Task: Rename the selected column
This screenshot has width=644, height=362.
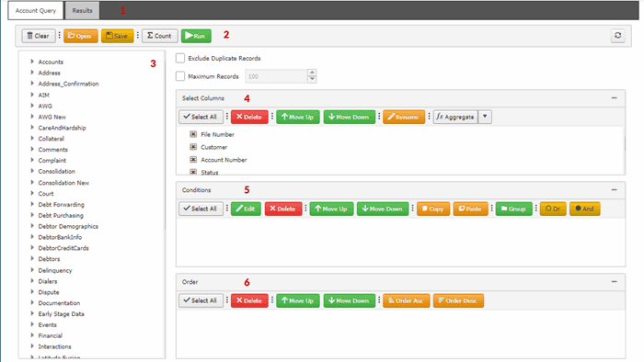Action: point(404,117)
